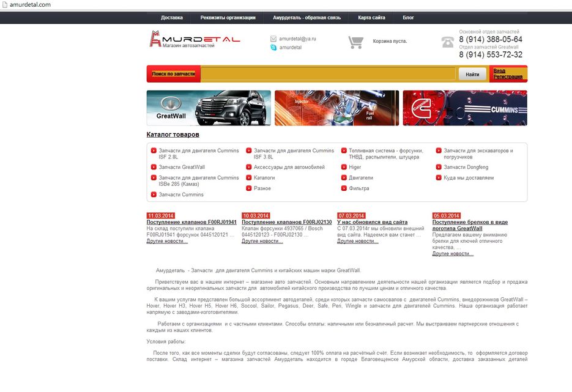
Task: Open Аксессуары для автомобилей category link
Action: pyautogui.click(x=289, y=167)
